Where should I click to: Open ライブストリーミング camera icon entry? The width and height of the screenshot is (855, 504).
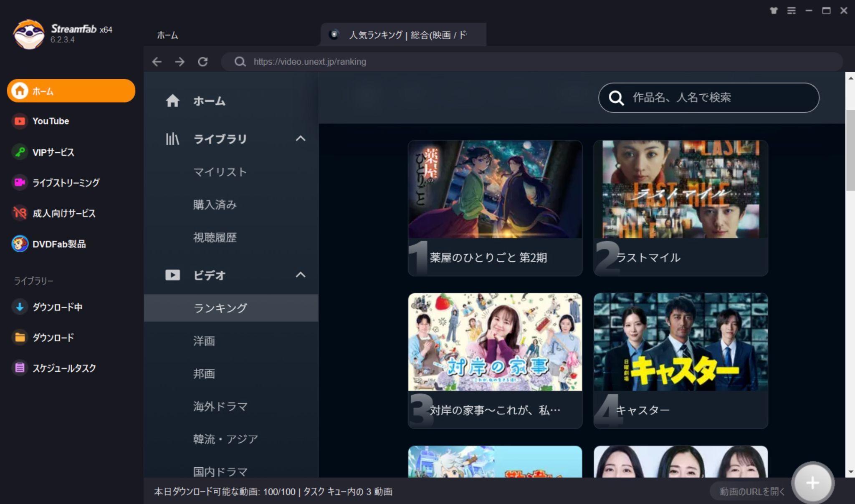click(x=56, y=182)
